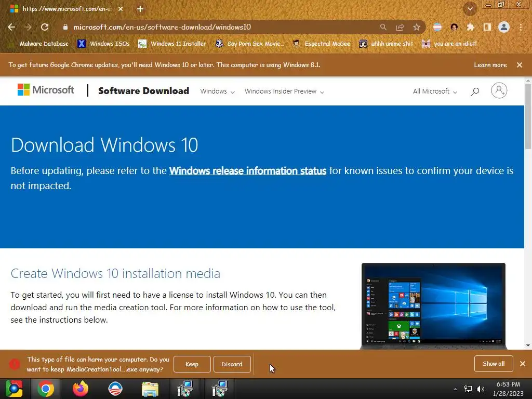Click Learn more in the Chrome update bar
Screen dimensions: 532x399
(490, 65)
